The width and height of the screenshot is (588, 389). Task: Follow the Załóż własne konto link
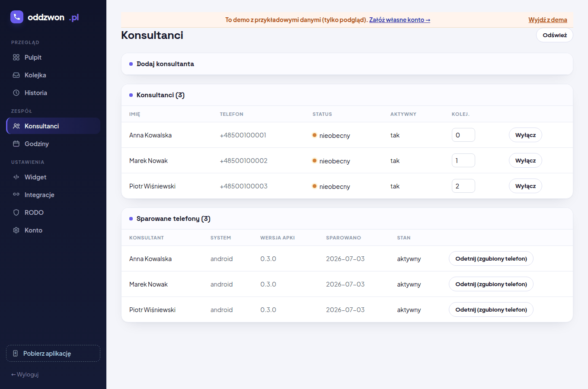coord(399,20)
